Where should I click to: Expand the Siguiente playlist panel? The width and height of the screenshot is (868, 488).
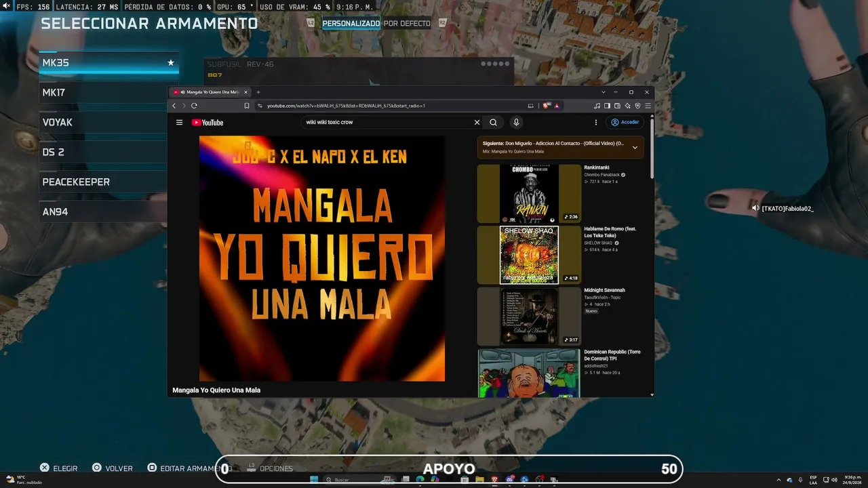[x=635, y=147]
